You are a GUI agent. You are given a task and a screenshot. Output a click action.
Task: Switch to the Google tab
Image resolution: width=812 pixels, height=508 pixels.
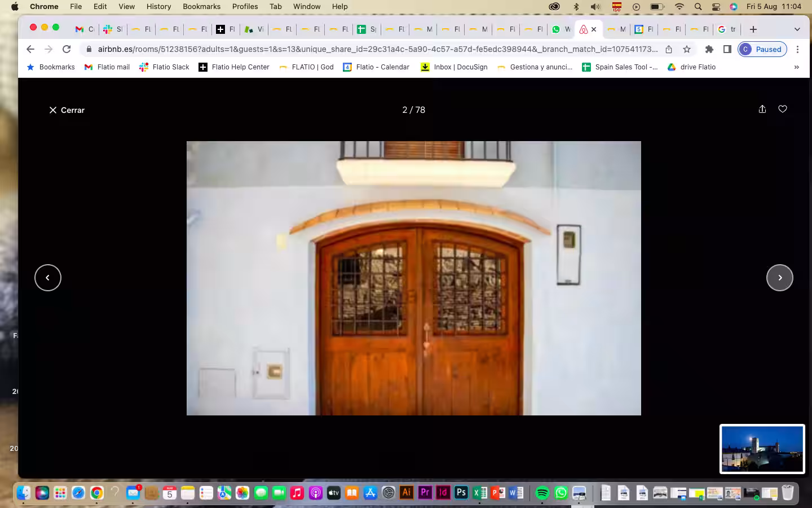point(727,29)
